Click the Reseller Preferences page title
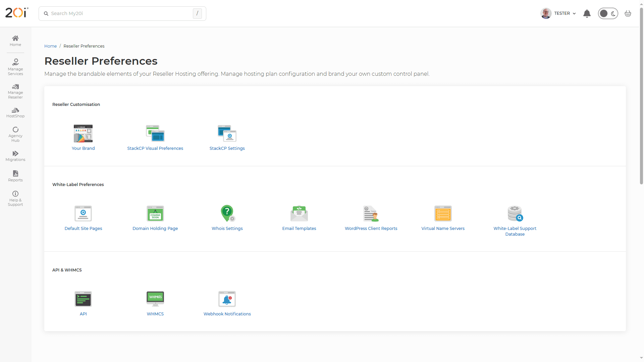Image resolution: width=644 pixels, height=362 pixels. (x=101, y=61)
